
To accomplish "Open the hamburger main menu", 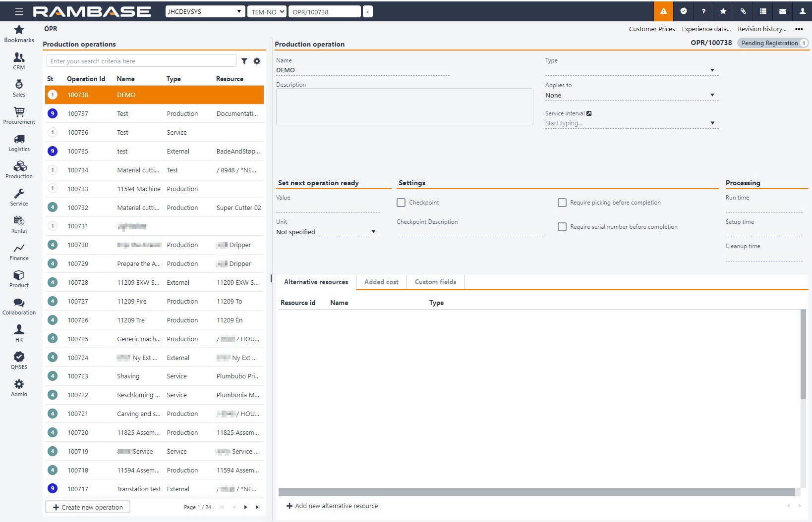I will point(19,11).
